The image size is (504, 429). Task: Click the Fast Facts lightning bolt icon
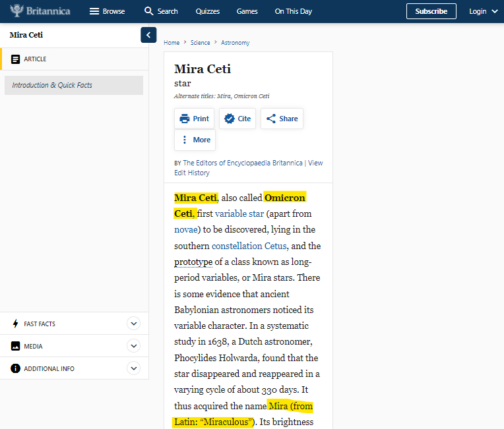15,324
